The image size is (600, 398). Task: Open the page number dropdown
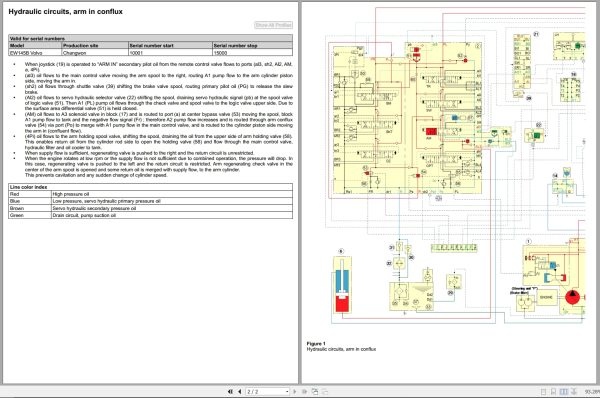point(287,391)
